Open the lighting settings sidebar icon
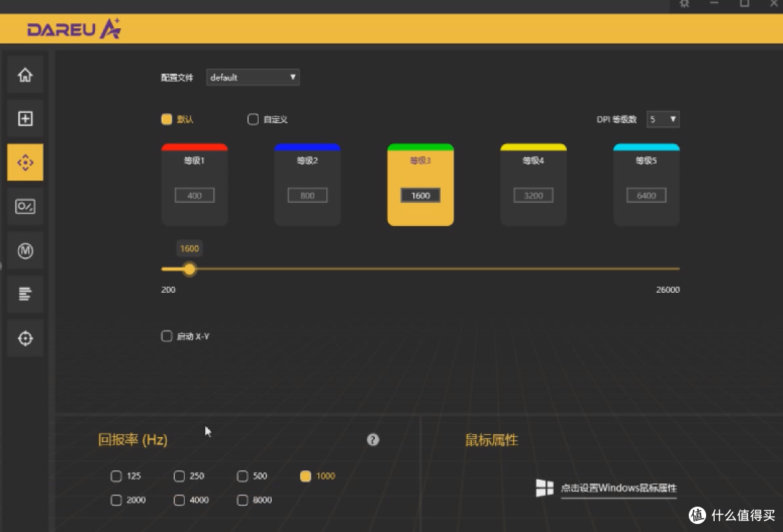This screenshot has width=783, height=532. coord(25,207)
